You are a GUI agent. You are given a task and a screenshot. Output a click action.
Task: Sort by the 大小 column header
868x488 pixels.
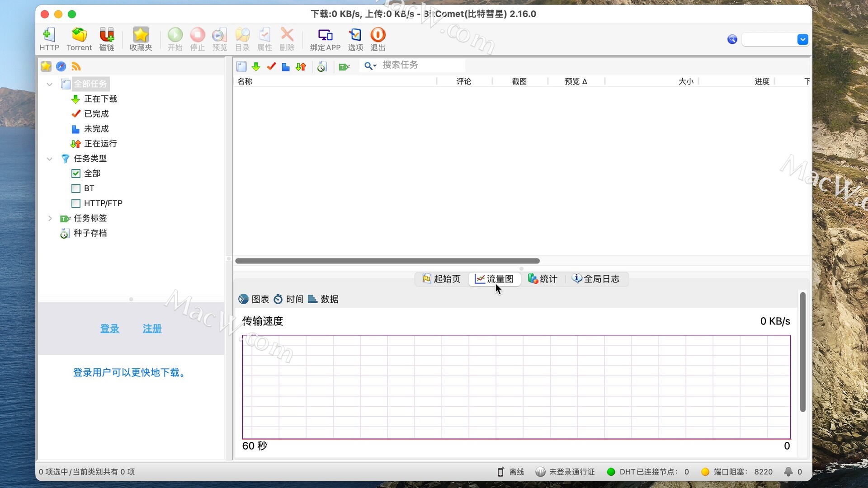pos(652,81)
